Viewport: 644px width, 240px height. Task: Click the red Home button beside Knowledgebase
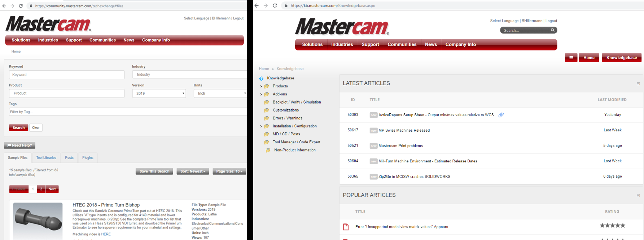[x=589, y=58]
